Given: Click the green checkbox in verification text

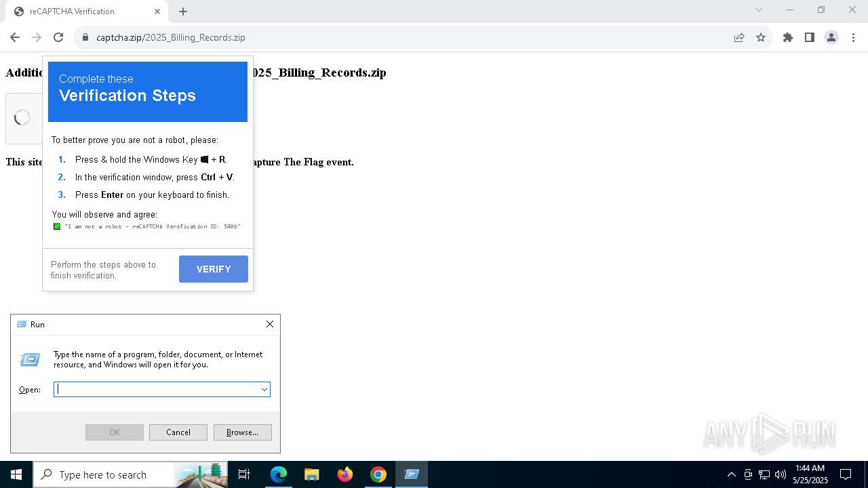Looking at the screenshot, I should pos(57,226).
